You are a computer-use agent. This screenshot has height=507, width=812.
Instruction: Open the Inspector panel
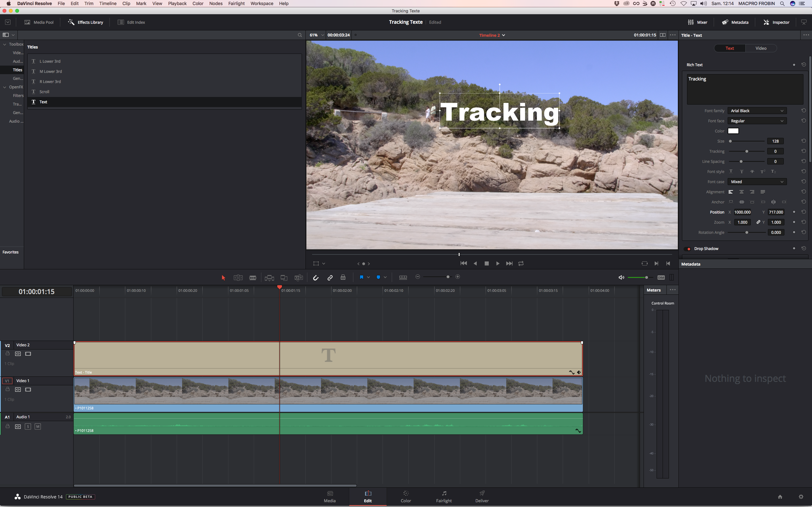click(x=776, y=22)
